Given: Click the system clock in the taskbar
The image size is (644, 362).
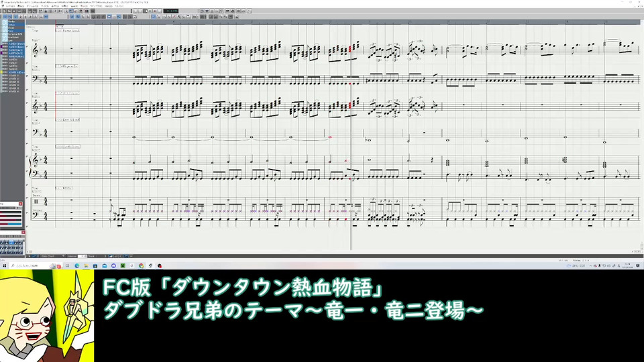Looking at the screenshot, I should 627,265.
